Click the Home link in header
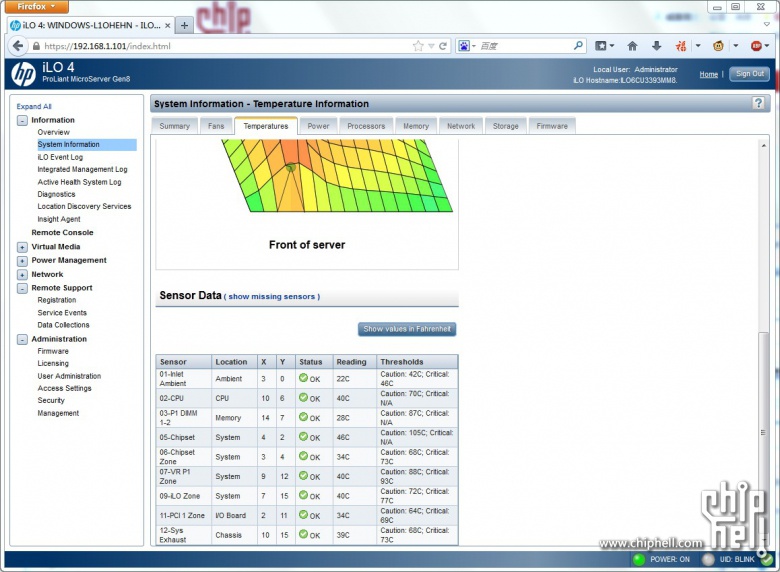This screenshot has height=572, width=780. tap(708, 75)
